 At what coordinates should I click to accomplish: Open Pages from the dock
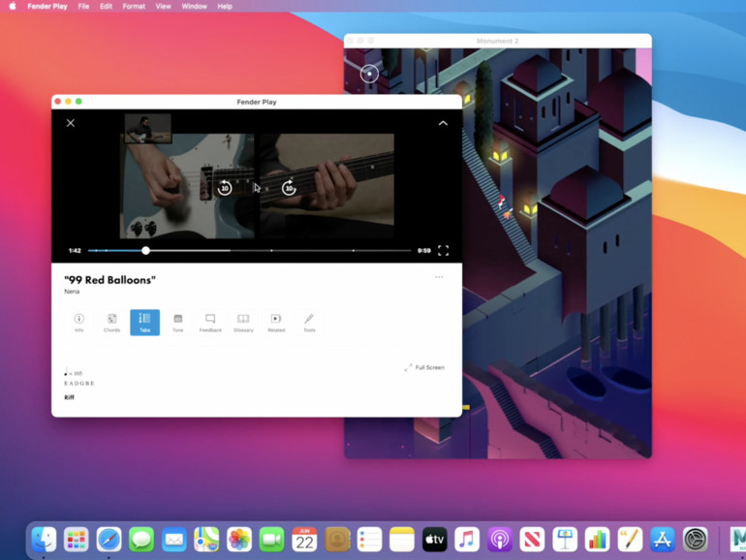(630, 540)
